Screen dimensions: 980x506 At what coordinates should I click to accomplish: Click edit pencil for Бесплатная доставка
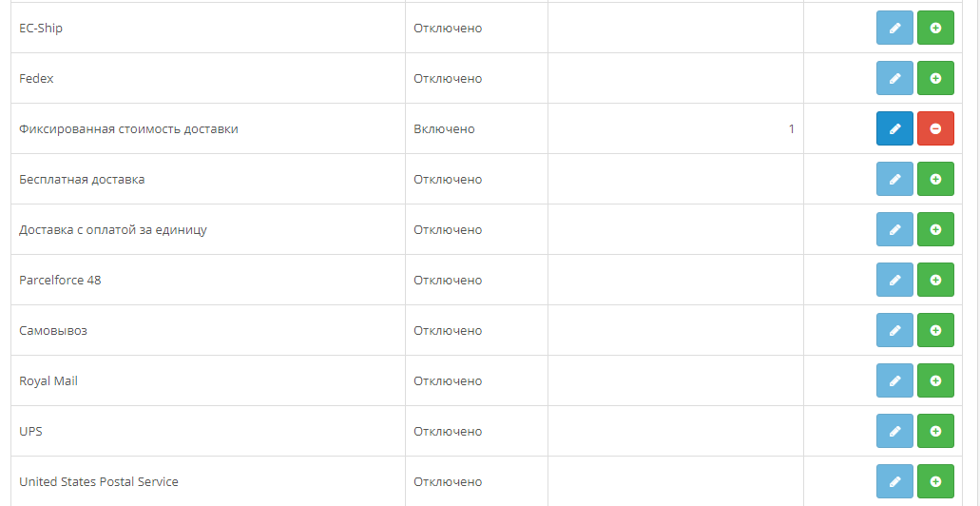(x=894, y=180)
